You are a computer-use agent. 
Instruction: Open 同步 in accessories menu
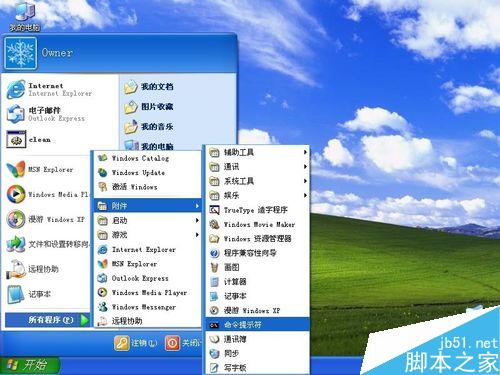click(258, 353)
